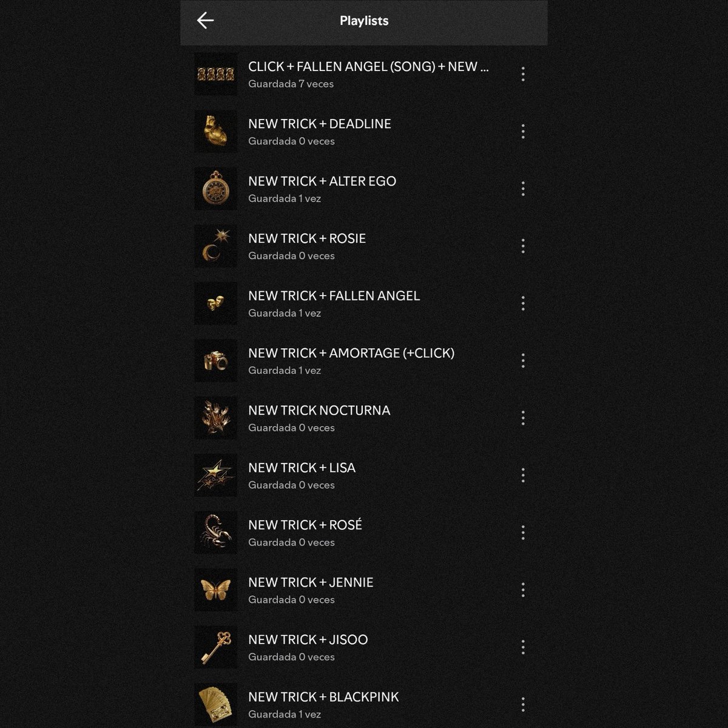The height and width of the screenshot is (728, 728).
Task: Show more options for NEW TRICK + BLACKPINK
Action: click(x=523, y=705)
